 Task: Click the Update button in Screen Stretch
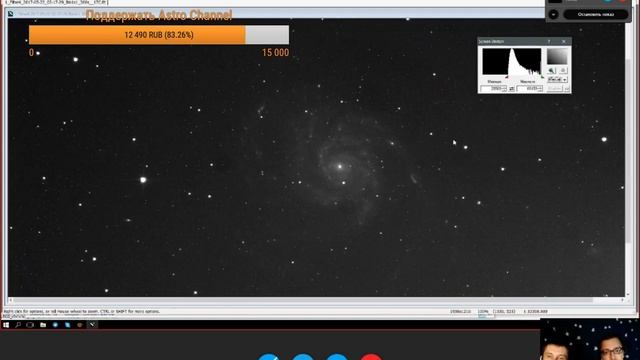(555, 89)
